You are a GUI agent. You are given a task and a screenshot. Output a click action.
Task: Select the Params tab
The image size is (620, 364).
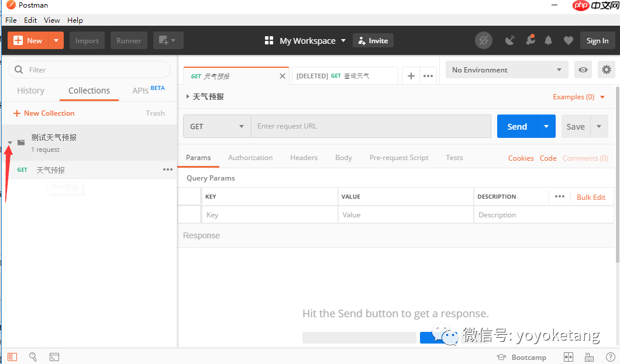(x=198, y=158)
